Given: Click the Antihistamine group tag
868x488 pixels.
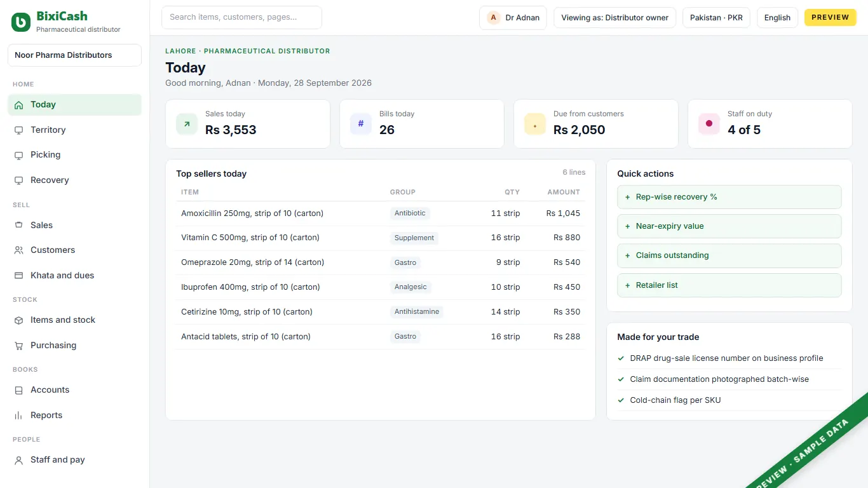Looking at the screenshot, I should [417, 312].
